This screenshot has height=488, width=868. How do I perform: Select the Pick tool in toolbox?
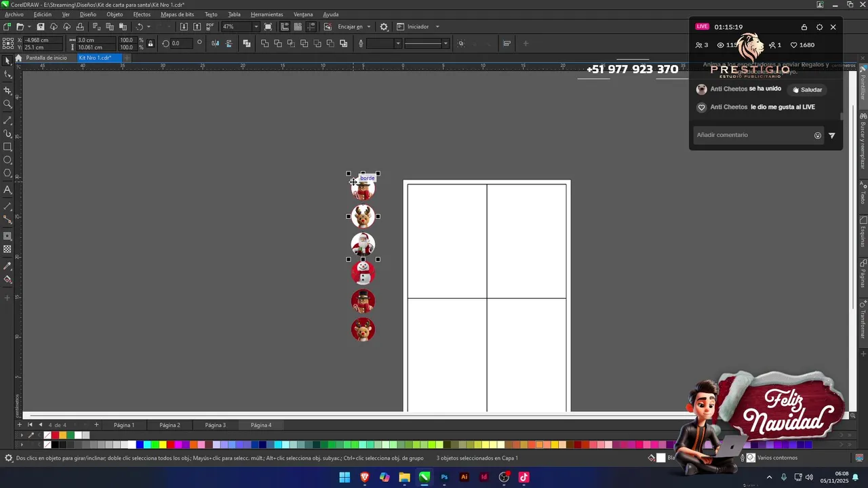click(7, 60)
